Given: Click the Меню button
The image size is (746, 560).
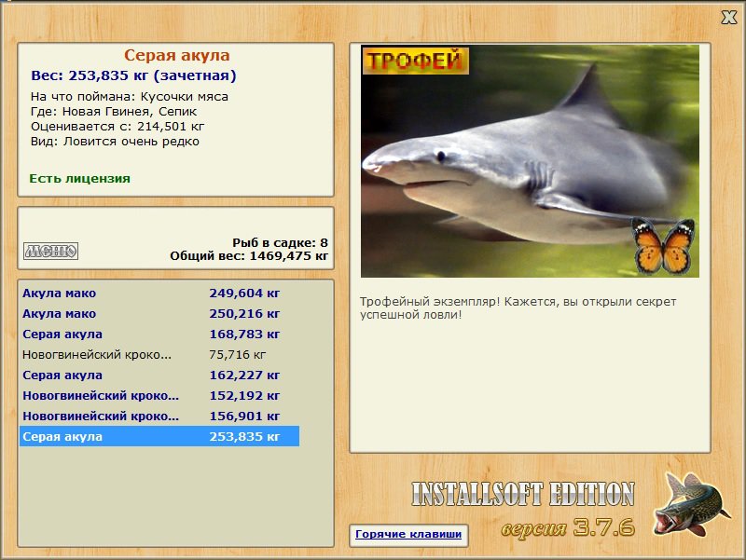Looking at the screenshot, I should pos(51,251).
